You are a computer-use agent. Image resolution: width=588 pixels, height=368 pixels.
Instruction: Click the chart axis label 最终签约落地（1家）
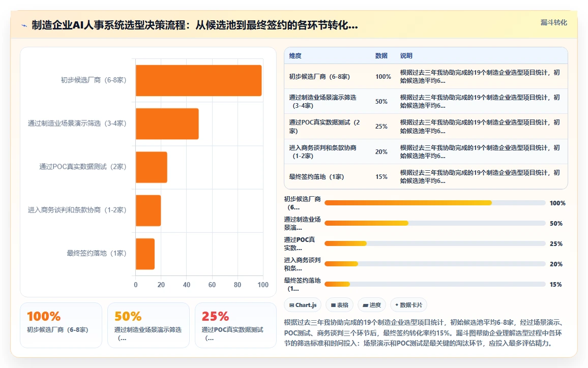97,253
